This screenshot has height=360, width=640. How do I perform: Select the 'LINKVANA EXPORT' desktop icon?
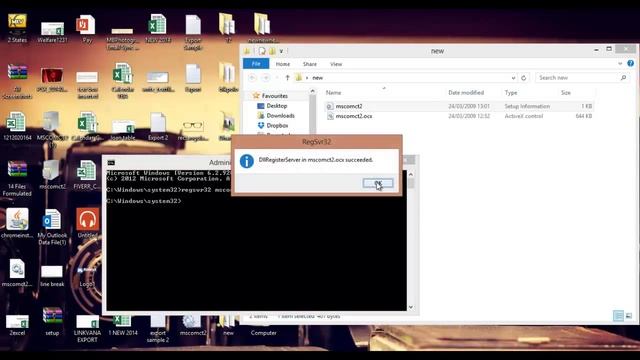tap(87, 329)
